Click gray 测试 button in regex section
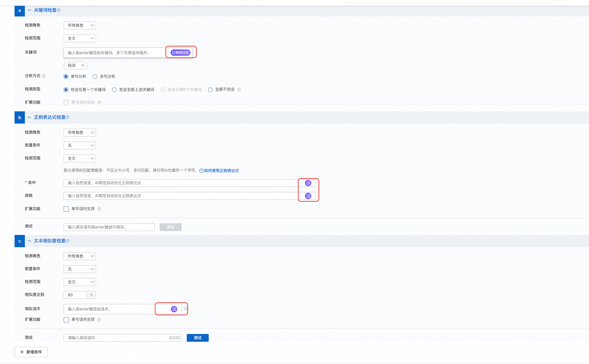Viewport: 589px width, 364px height. coord(171,227)
